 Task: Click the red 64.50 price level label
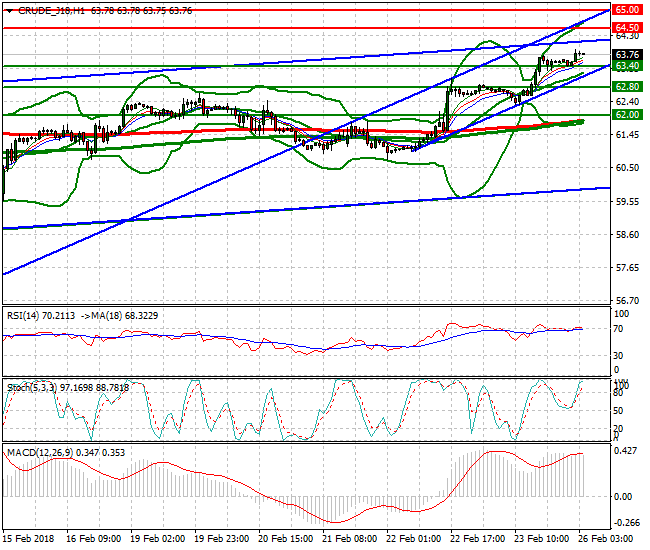click(627, 28)
